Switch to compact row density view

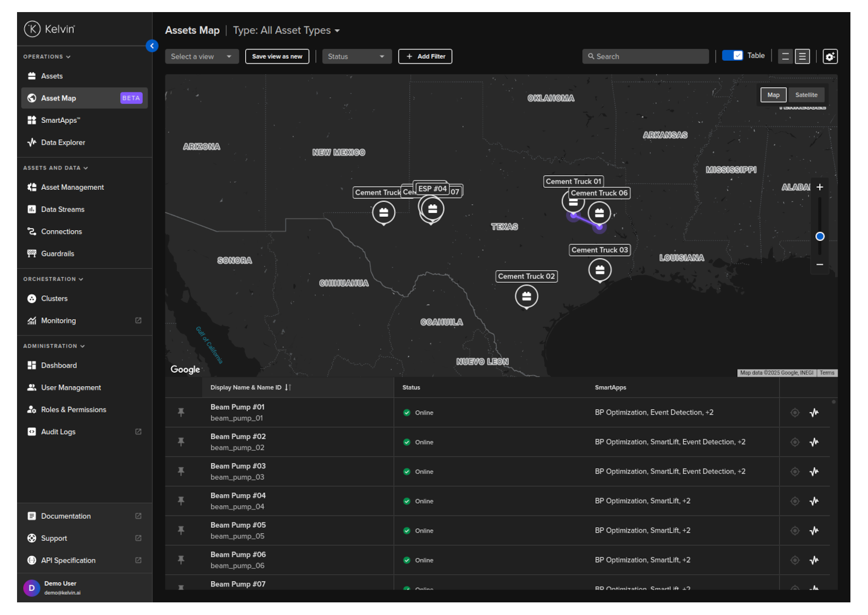pos(785,57)
